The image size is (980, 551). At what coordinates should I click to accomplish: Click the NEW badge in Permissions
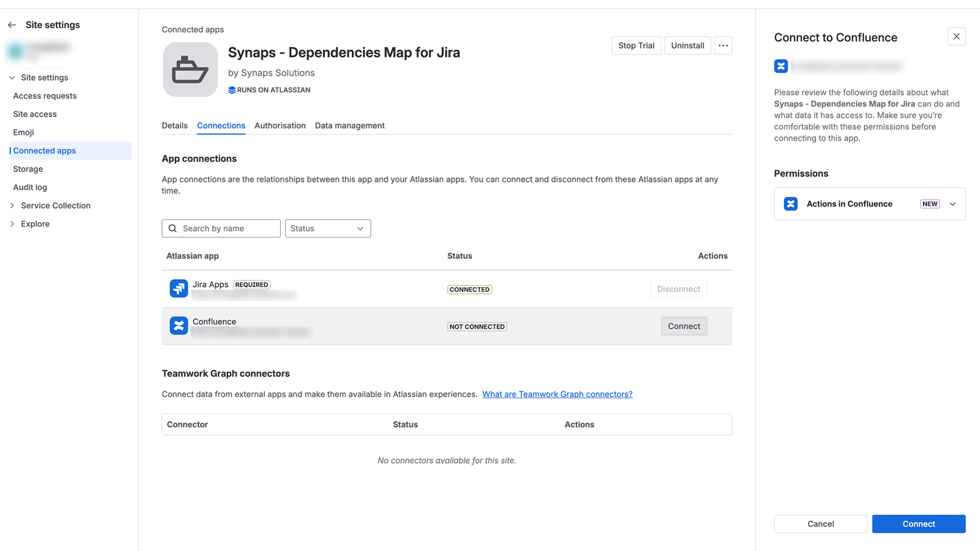pos(929,204)
